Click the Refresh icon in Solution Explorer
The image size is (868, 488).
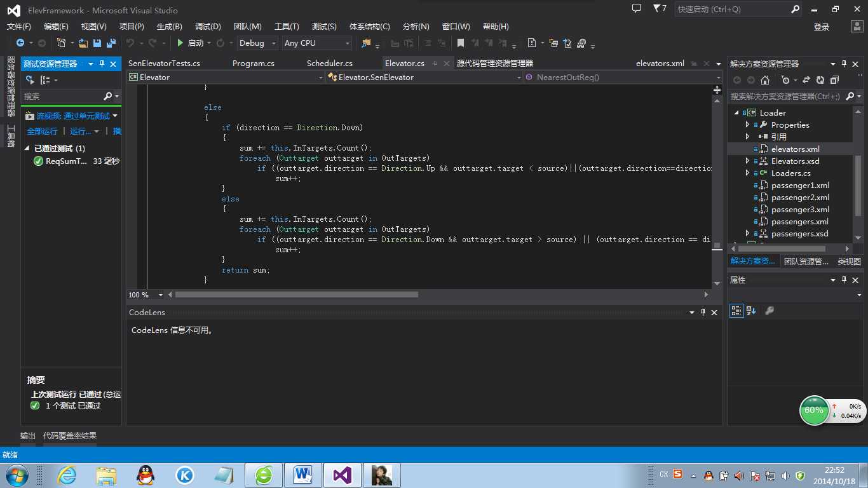820,80
